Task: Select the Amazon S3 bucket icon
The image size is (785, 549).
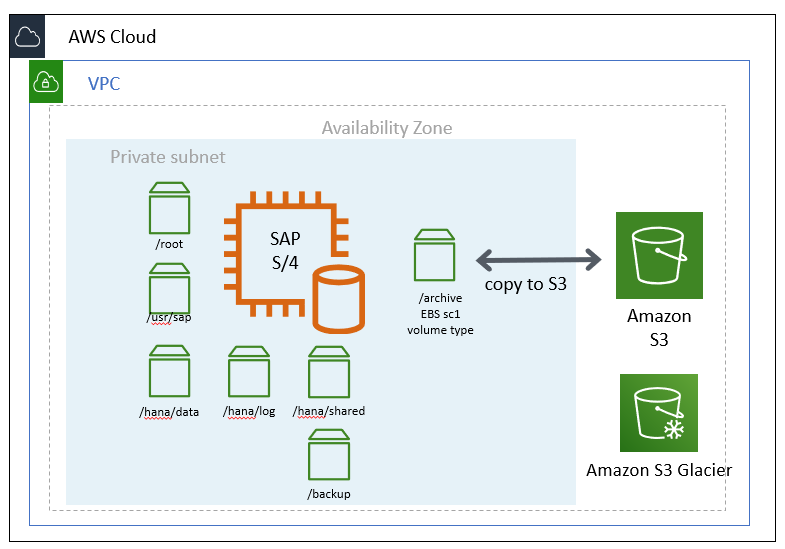Action: tap(659, 255)
